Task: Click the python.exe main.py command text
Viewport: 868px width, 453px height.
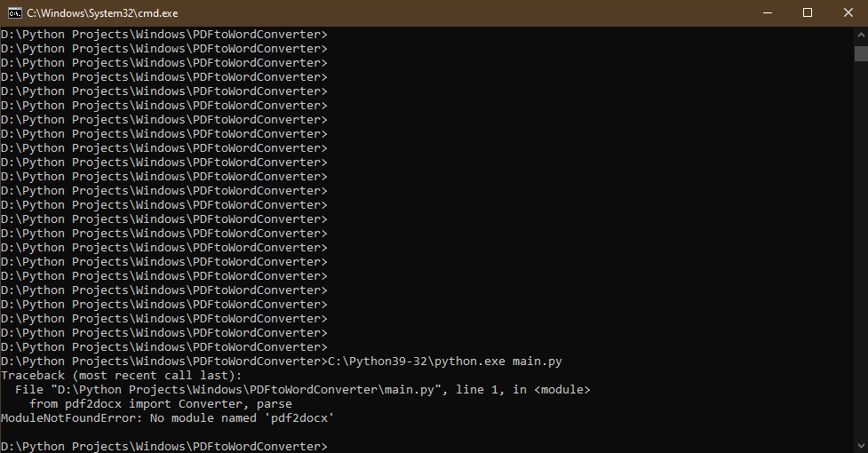Action: click(444, 362)
